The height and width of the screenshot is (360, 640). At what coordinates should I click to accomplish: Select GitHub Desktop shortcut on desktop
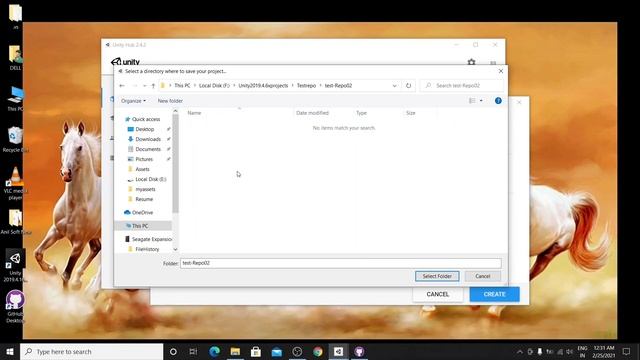click(15, 307)
